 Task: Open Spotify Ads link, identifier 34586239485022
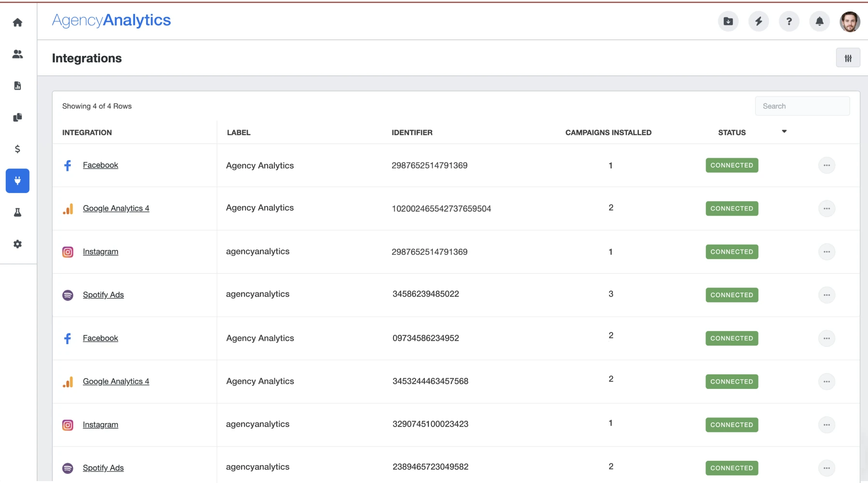(x=103, y=295)
